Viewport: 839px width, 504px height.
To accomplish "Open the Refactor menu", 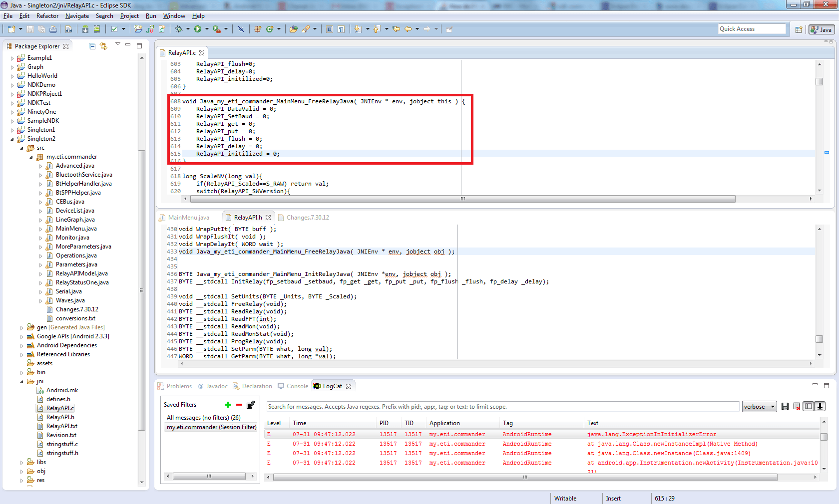I will point(47,16).
